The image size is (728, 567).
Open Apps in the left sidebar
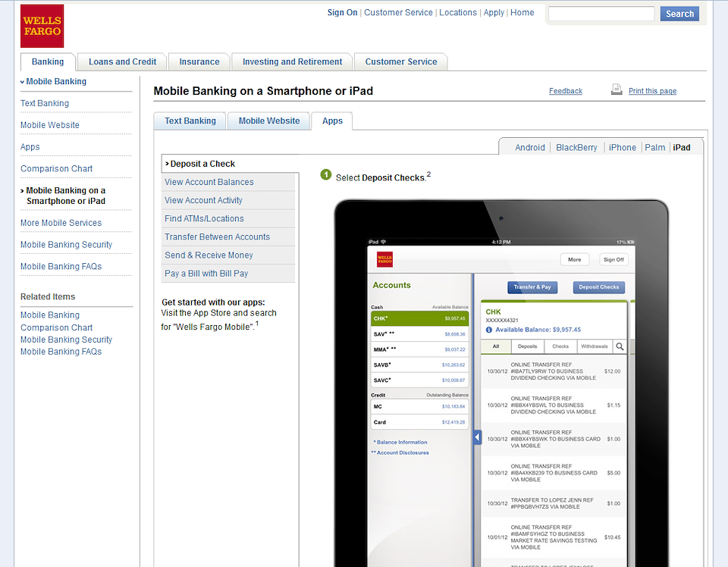tap(30, 147)
